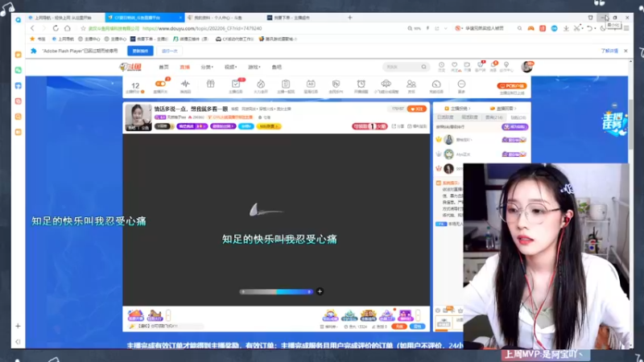Click the Douyu site logo
The width and height of the screenshot is (644, 362).
point(130,67)
